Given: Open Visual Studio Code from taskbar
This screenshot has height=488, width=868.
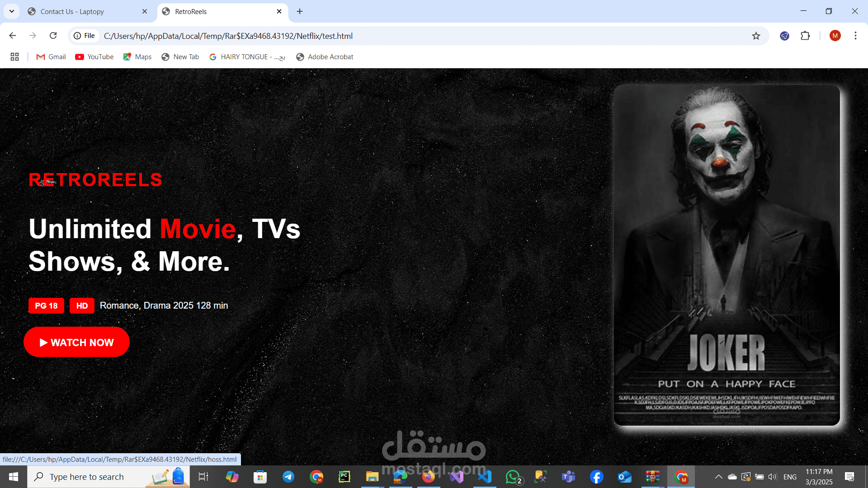Looking at the screenshot, I should pyautogui.click(x=485, y=477).
